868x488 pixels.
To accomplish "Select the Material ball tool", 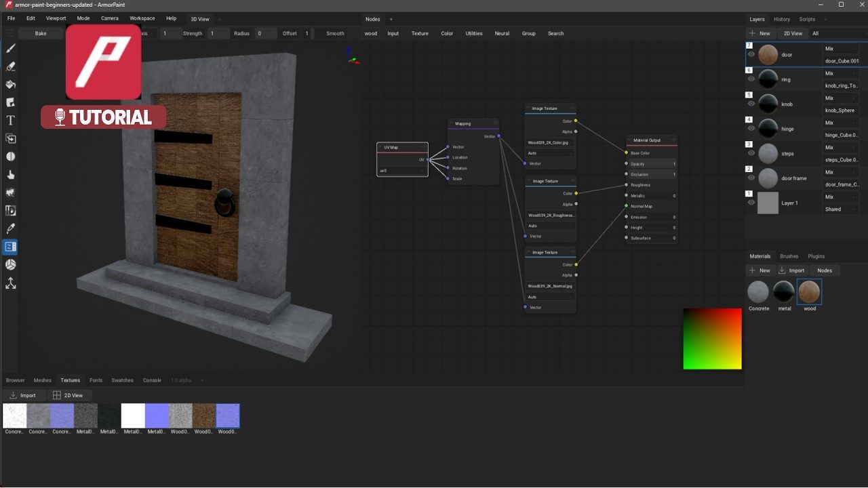I will coord(10,264).
